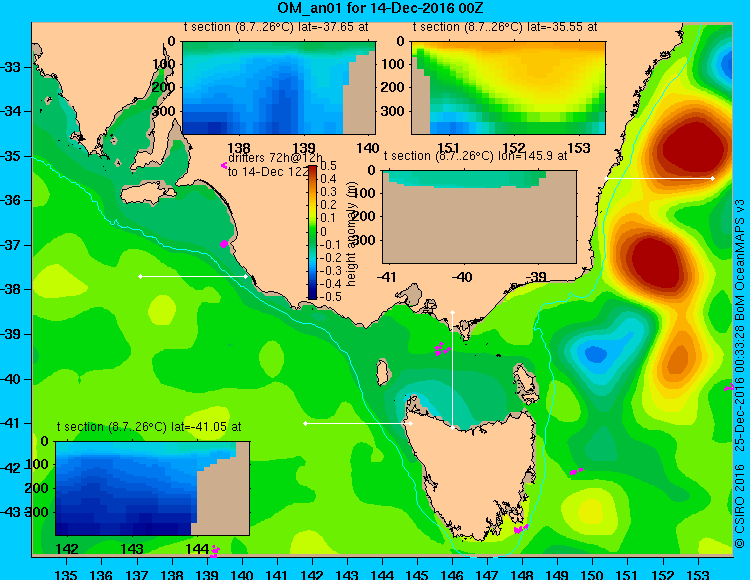The height and width of the screenshot is (580, 750).
Task: Click the 150 longitude axis label
Action: click(593, 575)
